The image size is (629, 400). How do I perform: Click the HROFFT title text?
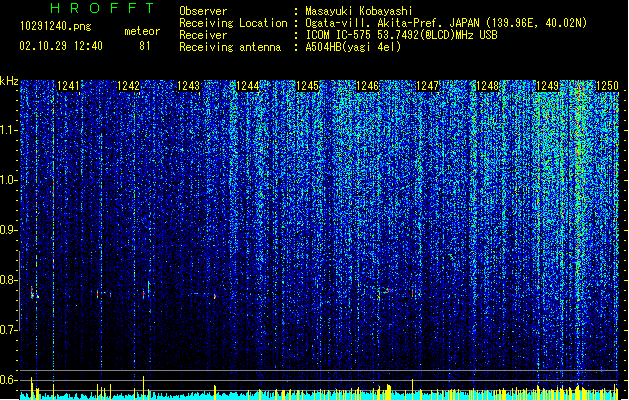click(103, 8)
